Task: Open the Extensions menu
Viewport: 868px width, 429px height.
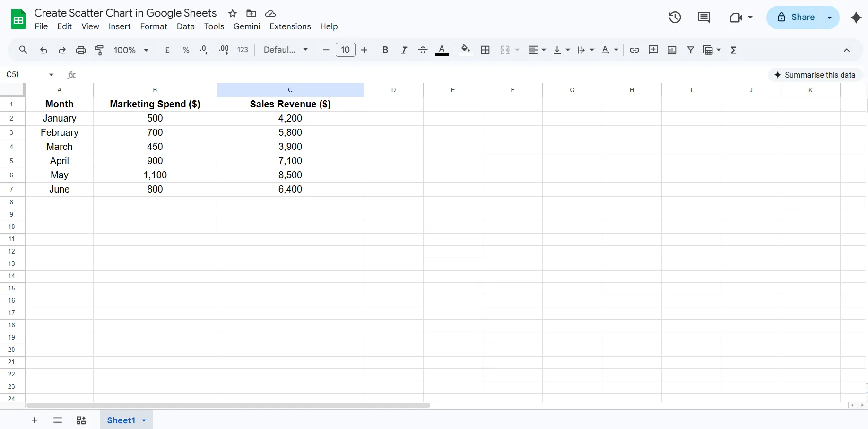Action: click(290, 26)
